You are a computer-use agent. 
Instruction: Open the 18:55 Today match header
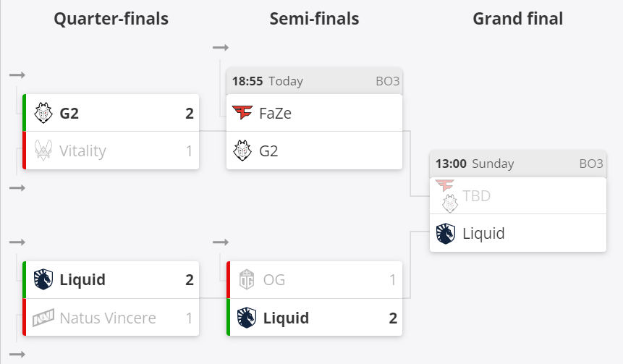[x=314, y=81]
